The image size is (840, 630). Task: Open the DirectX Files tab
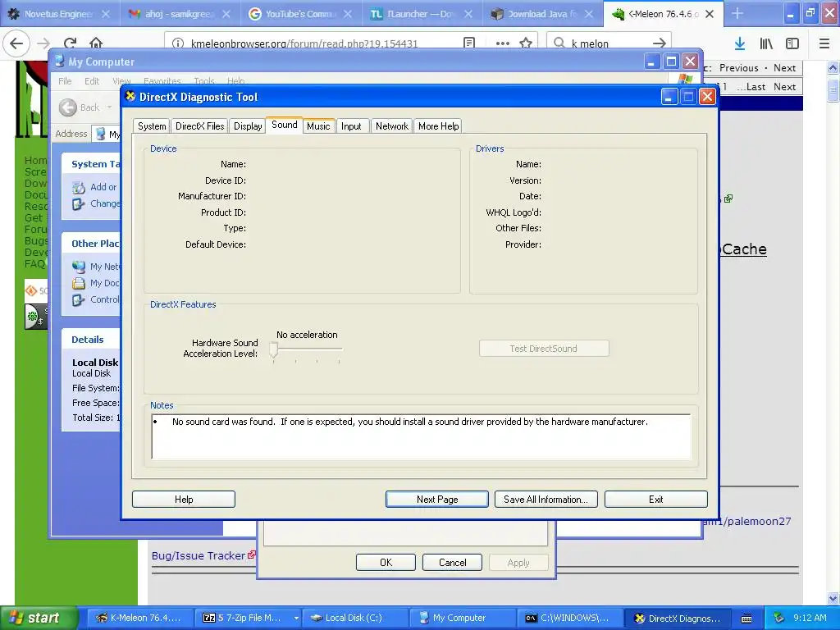(200, 126)
